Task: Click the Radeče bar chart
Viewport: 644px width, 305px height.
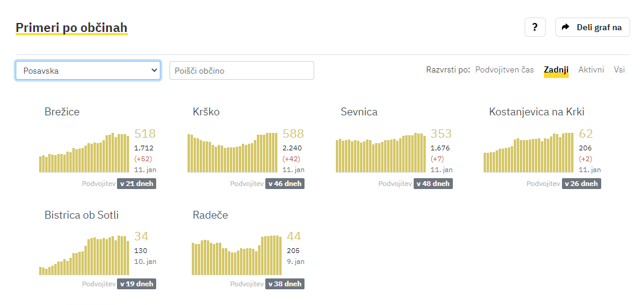Action: pos(236,255)
